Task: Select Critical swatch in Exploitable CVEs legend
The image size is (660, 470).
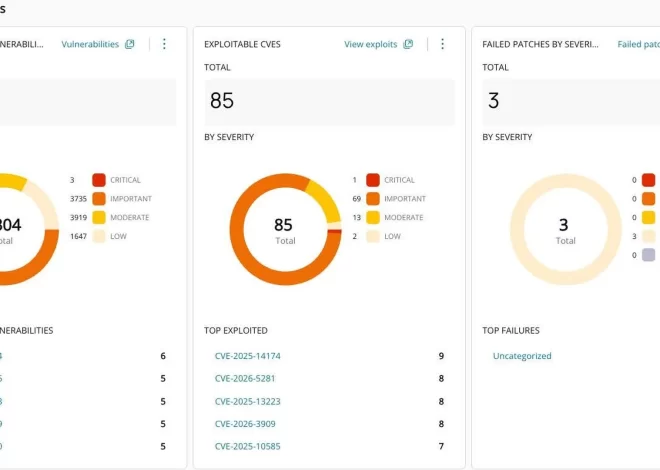Action: (373, 180)
